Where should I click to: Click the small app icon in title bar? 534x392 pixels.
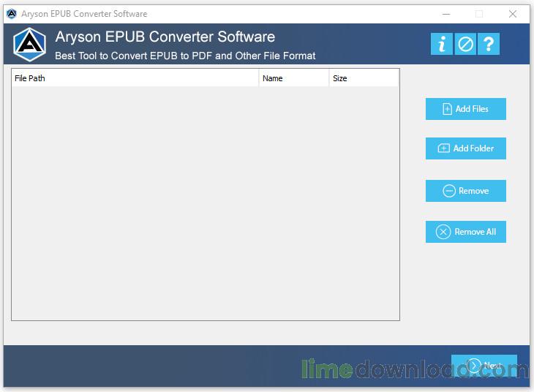(x=12, y=14)
